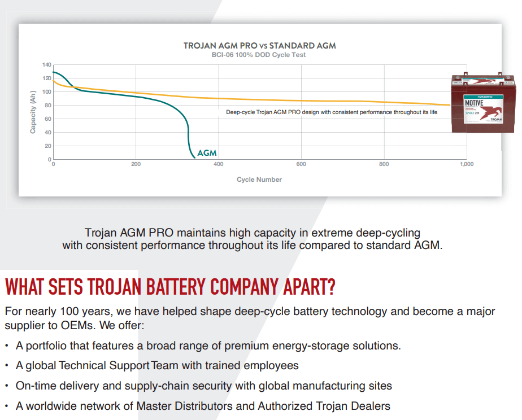Click the Capacity (Ah) axis label
The width and height of the screenshot is (522, 420).
[x=33, y=112]
